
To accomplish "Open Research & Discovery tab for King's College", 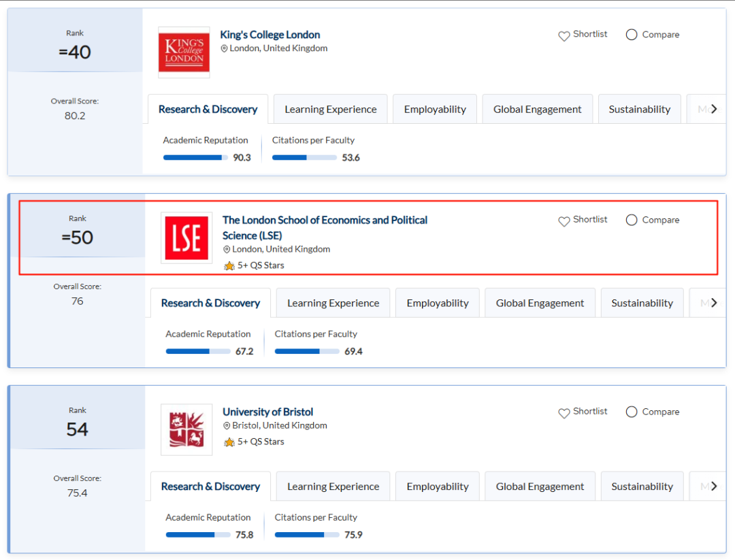I will [208, 109].
